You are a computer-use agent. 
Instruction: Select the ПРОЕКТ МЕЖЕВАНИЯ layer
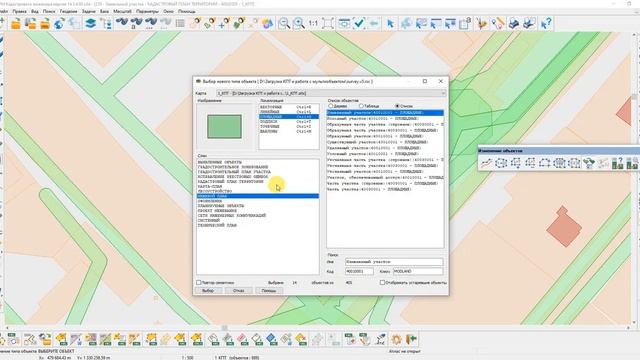click(x=218, y=211)
